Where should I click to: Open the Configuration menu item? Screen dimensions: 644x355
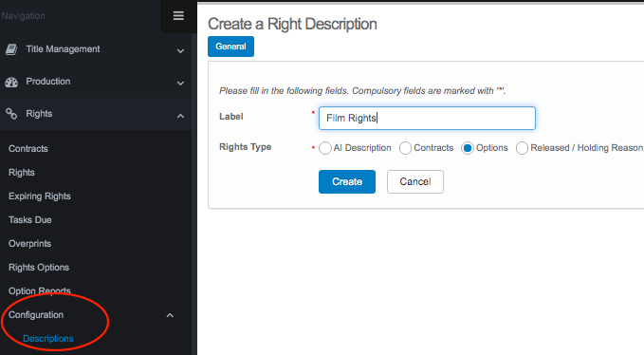[x=36, y=315]
